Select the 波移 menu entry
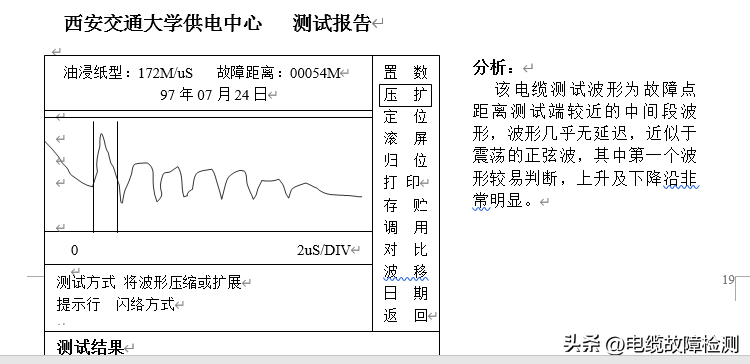Screen dimensions: 750x364 (x=406, y=271)
